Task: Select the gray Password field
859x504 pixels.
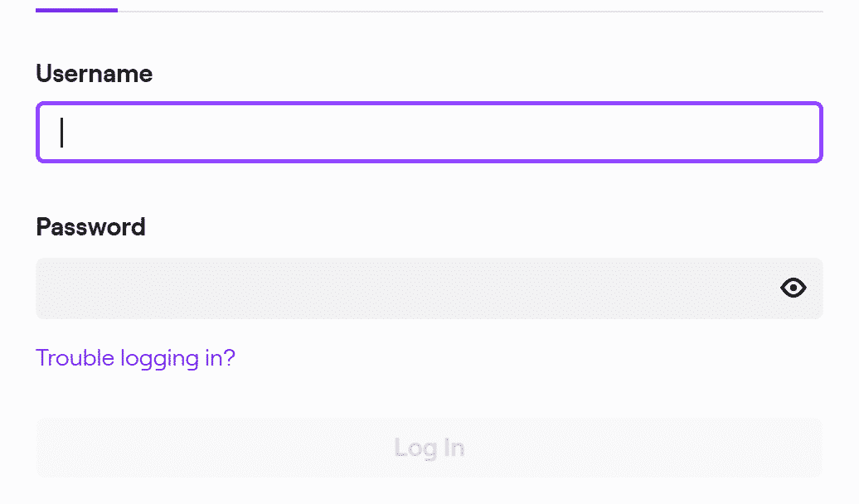Action: 429,288
